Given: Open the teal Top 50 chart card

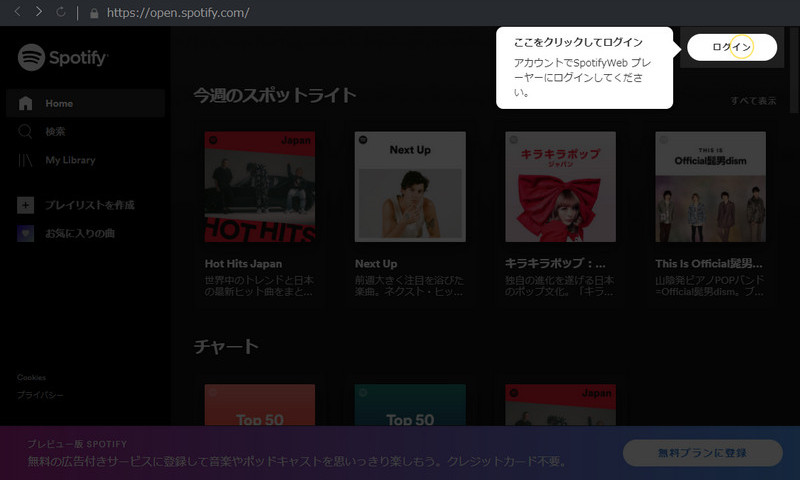Looking at the screenshot, I should [x=410, y=405].
